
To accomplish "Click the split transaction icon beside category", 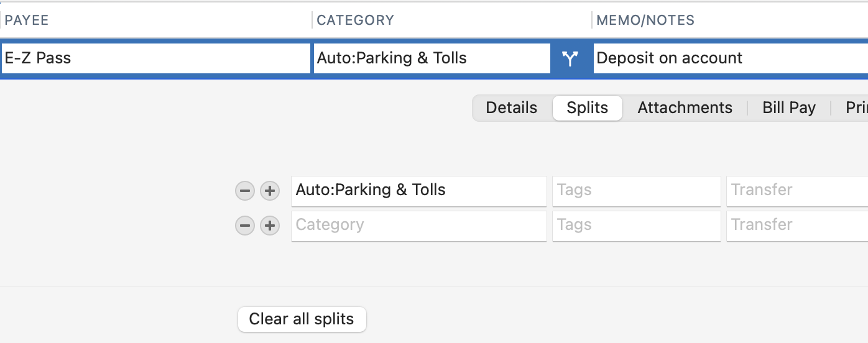I will 570,58.
